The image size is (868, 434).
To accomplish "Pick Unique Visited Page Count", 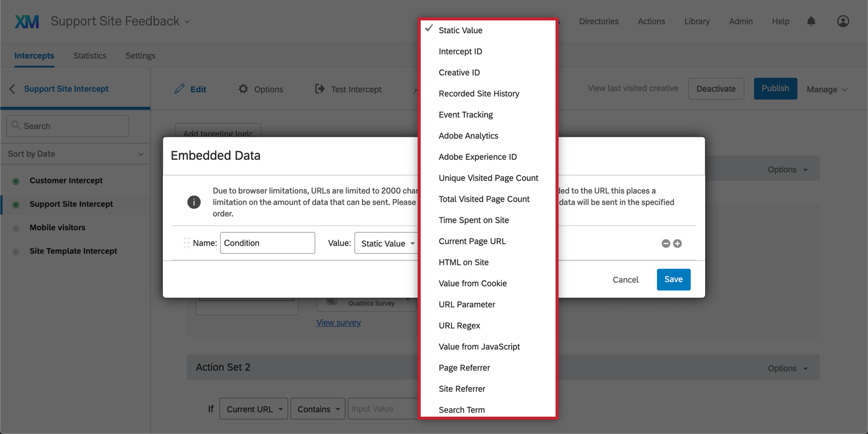I will [x=488, y=178].
